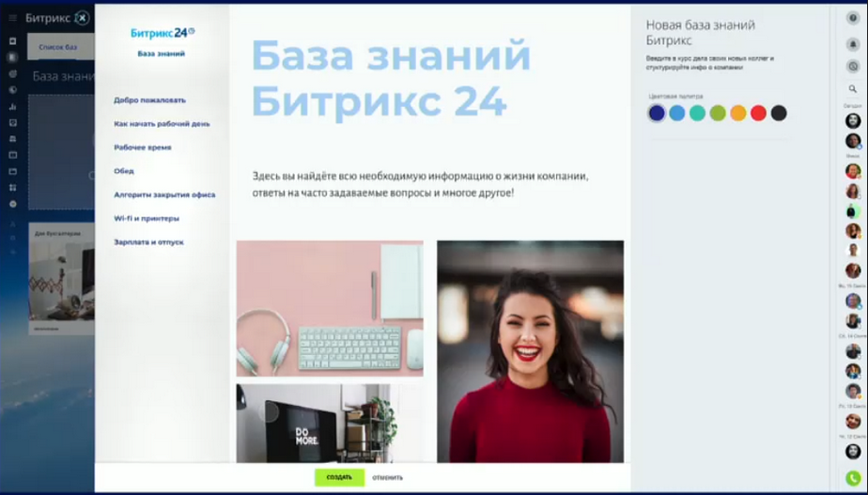Select the green palette color
Screen dimensions: 868x495
[x=718, y=114]
